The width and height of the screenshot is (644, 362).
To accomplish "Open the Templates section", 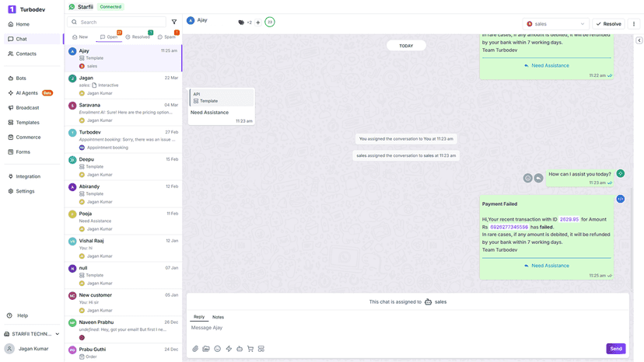I will [23, 122].
